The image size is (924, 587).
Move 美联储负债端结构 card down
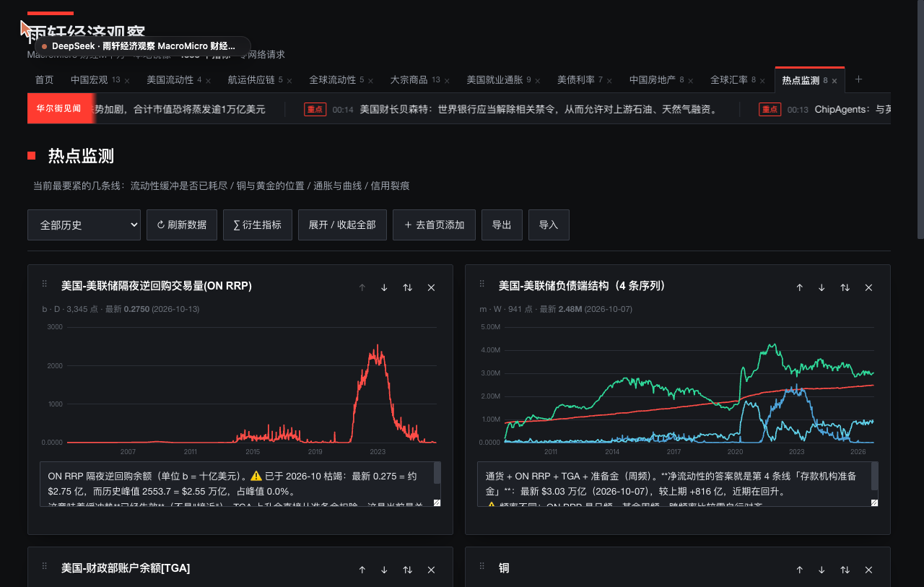[x=821, y=287]
